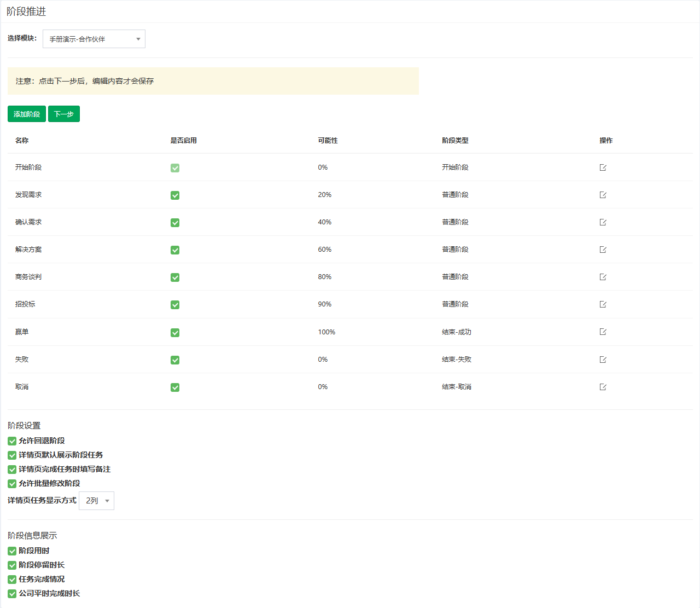Click the 商务谈判 stage name
This screenshot has height=608, width=700.
point(28,277)
